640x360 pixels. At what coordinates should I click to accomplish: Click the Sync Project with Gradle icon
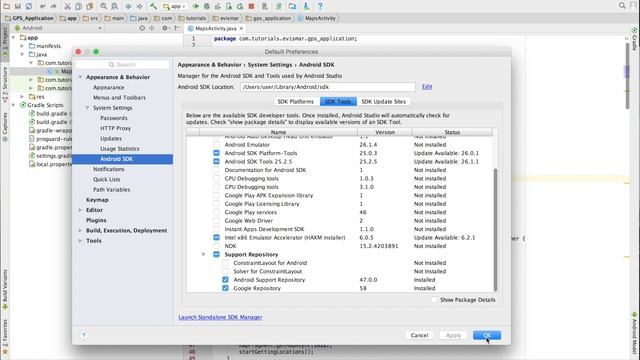(279, 6)
